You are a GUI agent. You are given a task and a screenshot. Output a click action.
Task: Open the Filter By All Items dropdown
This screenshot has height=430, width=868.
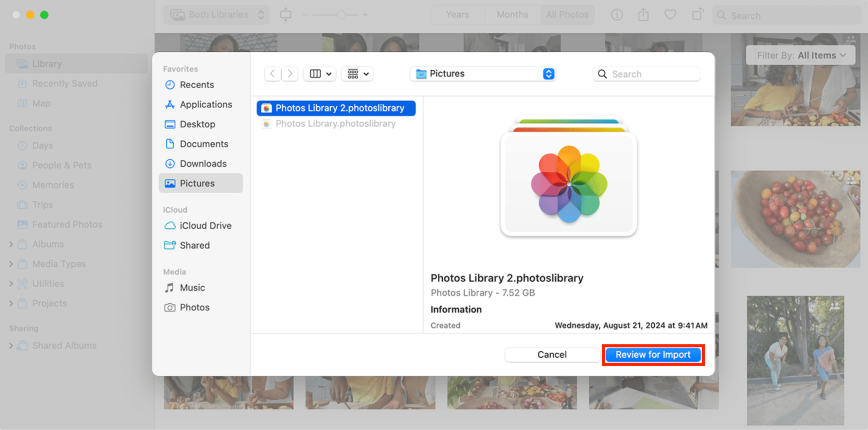point(800,55)
